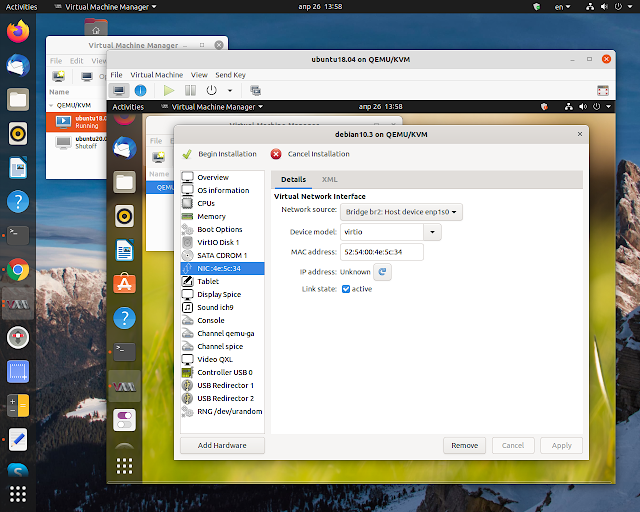Close the debian10.3 dialog

pos(580,134)
